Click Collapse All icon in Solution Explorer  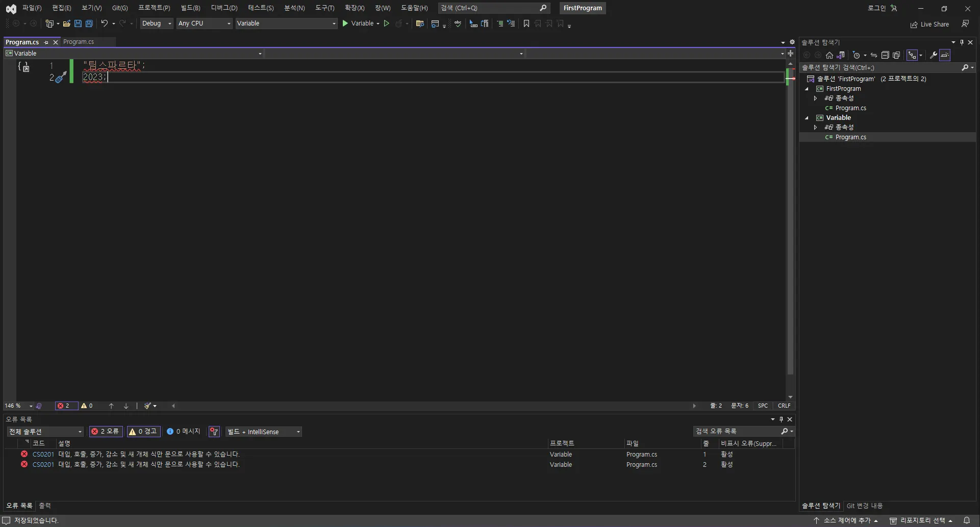tap(885, 55)
